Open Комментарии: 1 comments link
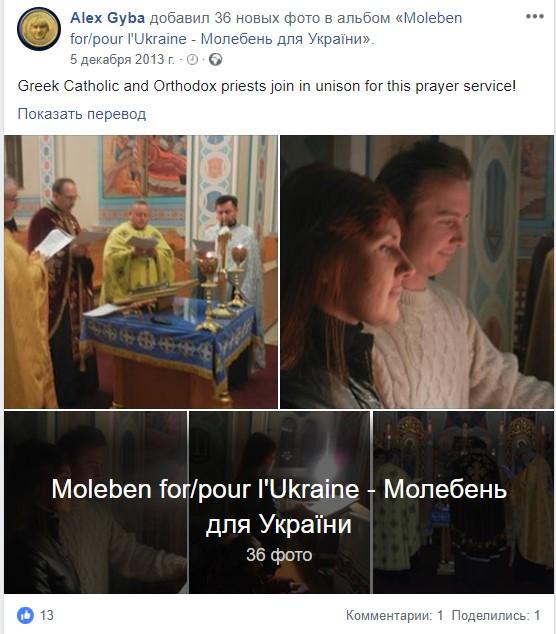 coord(394,615)
